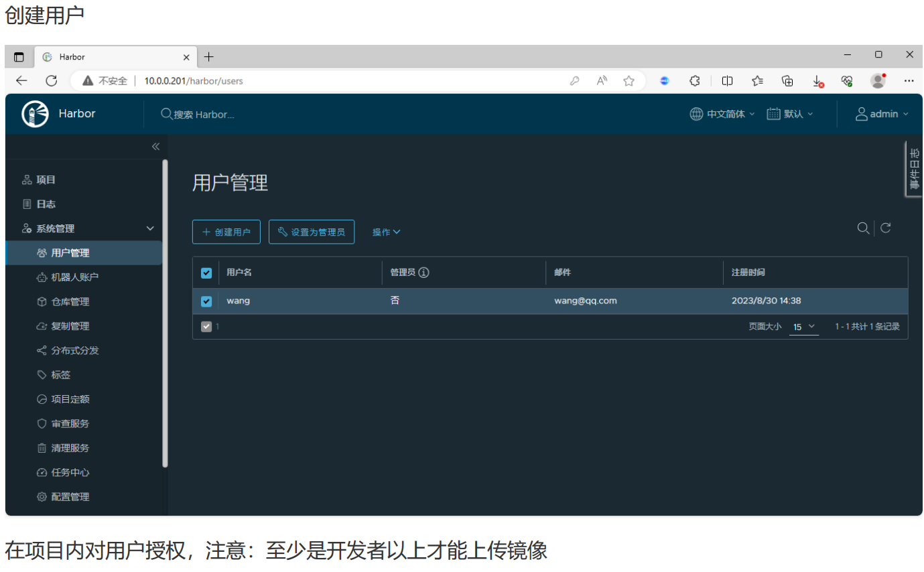The image size is (924, 572).
Task: Open browser settings and more menu
Action: (909, 81)
